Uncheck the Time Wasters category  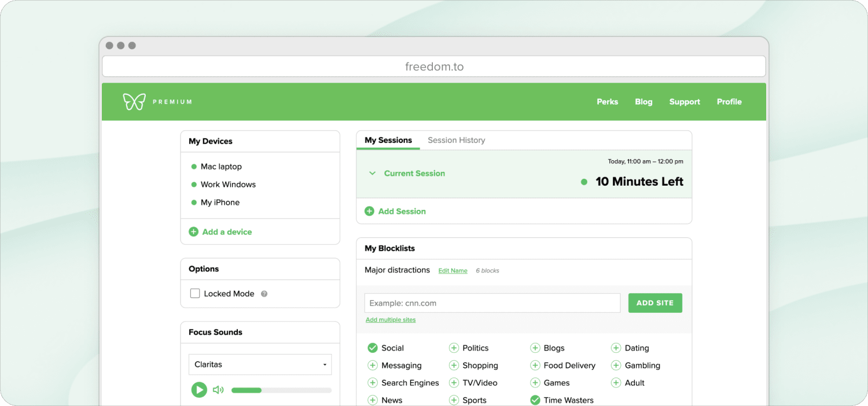[535, 400]
